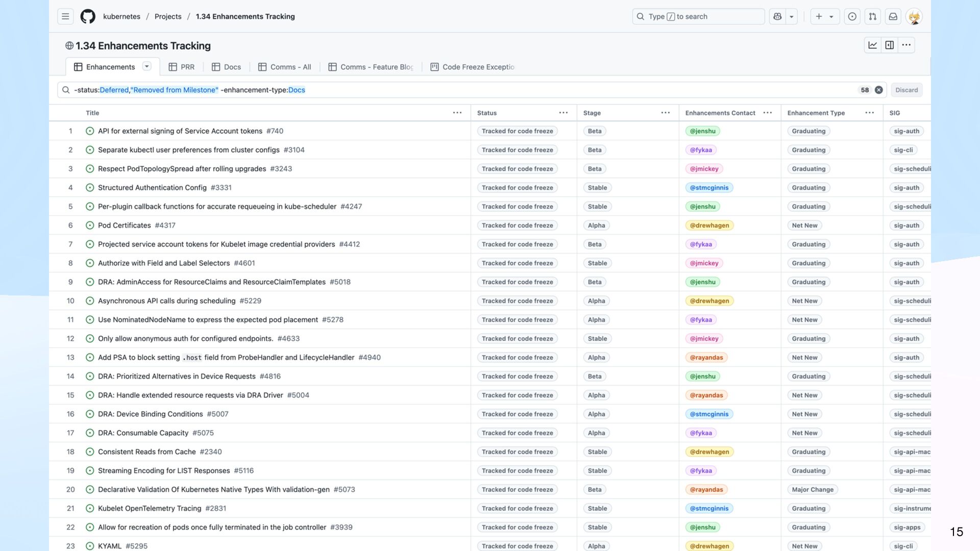Toggle the project side panel icon
980x551 pixels.
pos(890,45)
